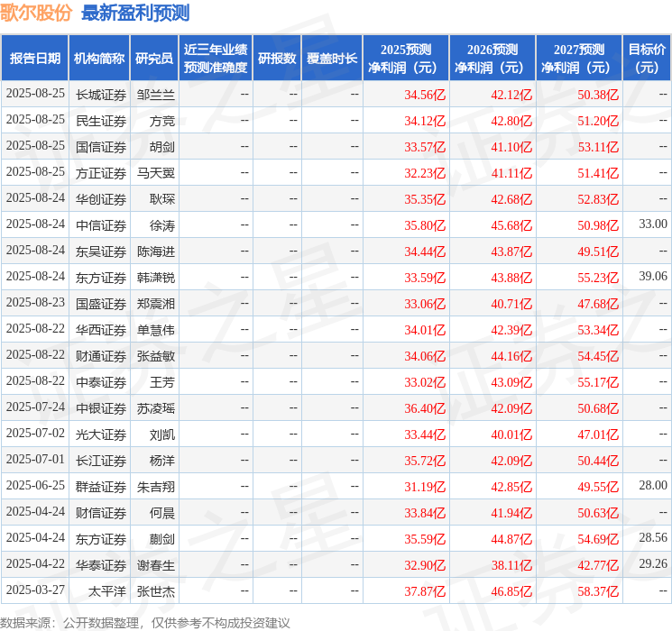
Task: Select the 华泰证券 institution cell
Action: [101, 565]
